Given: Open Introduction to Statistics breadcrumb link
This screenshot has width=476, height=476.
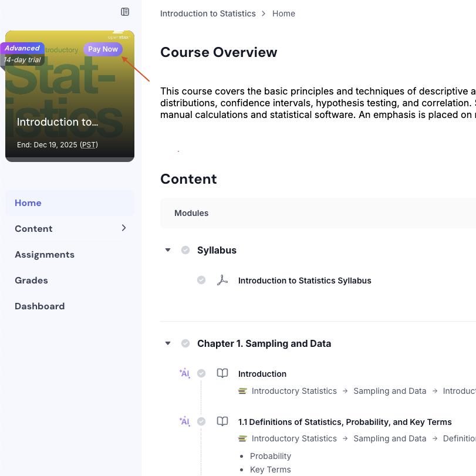Looking at the screenshot, I should (x=208, y=13).
